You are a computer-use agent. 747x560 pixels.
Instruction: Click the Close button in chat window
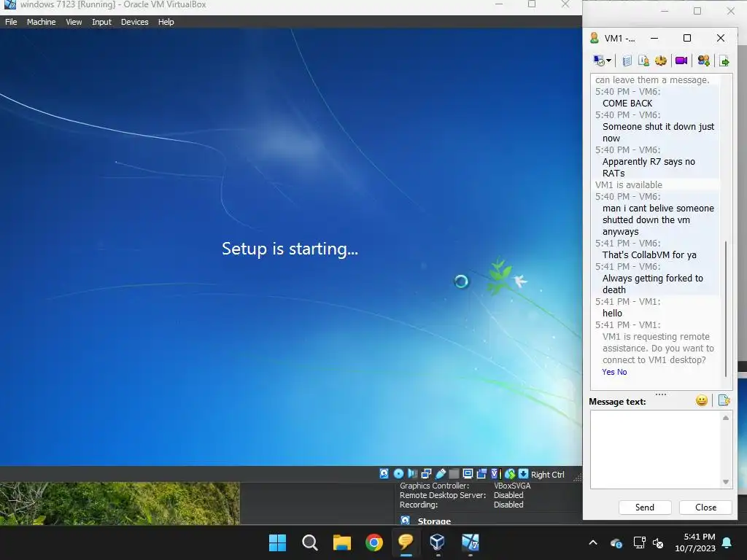[x=705, y=507]
